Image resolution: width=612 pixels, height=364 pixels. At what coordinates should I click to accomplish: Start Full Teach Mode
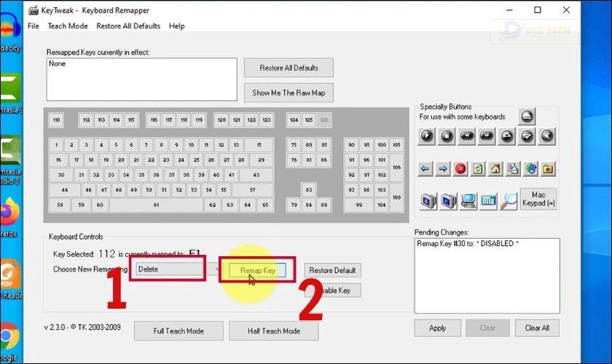178,331
